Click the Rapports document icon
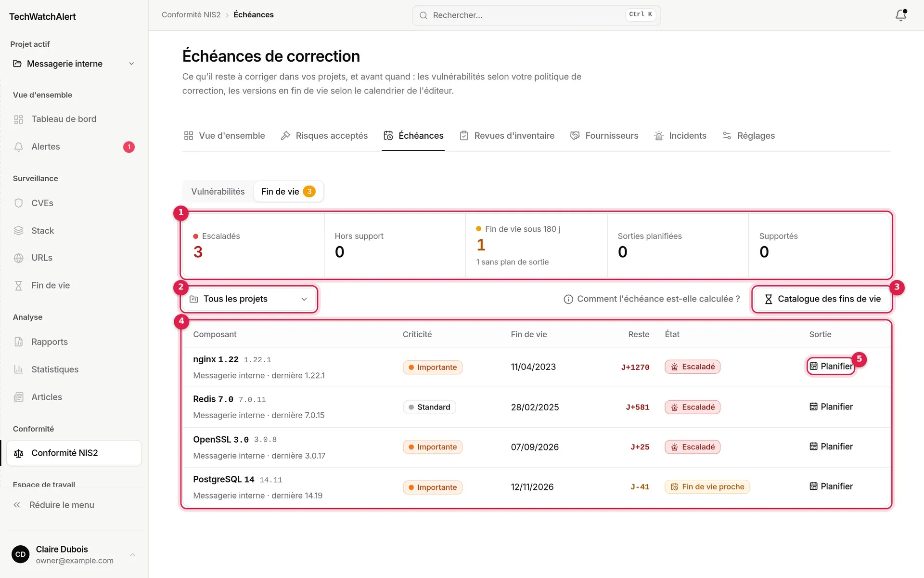924x578 pixels. (x=18, y=342)
